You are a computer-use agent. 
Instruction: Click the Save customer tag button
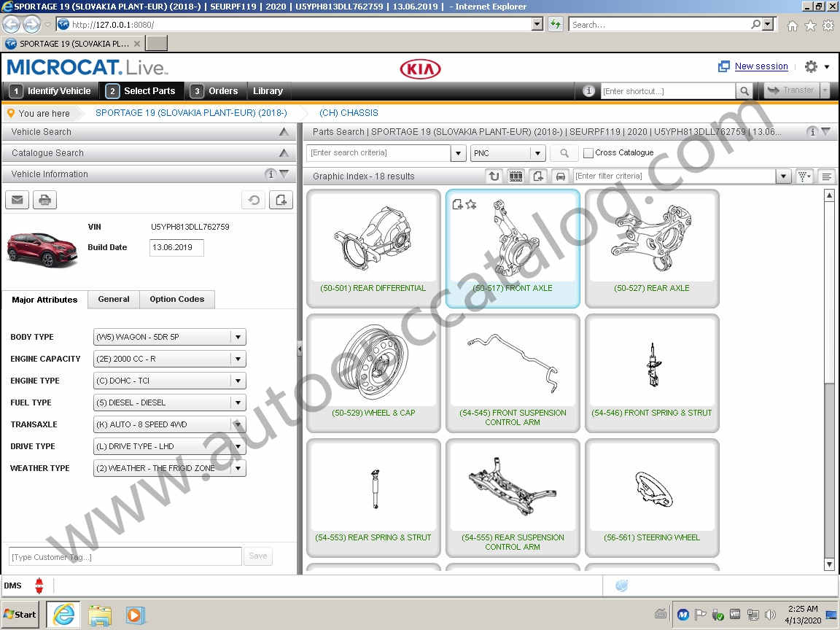point(257,556)
